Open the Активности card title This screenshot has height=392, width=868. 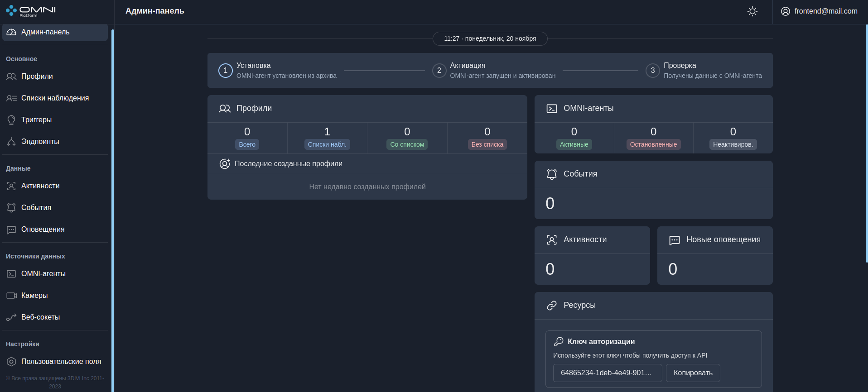(x=585, y=239)
